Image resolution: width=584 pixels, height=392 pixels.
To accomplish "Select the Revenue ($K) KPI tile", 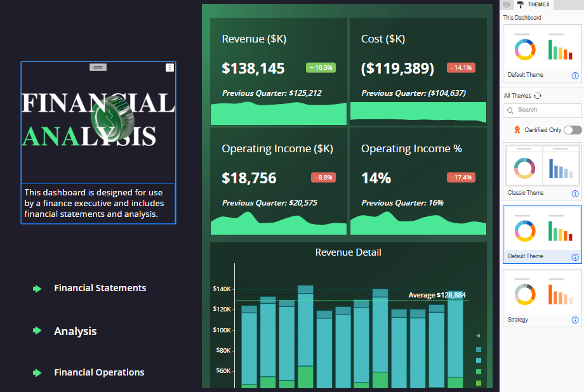I will [x=279, y=71].
